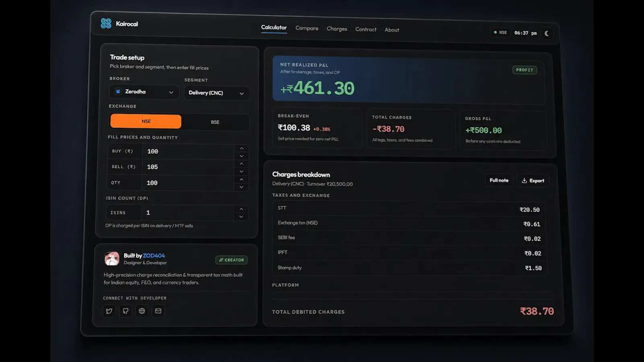Click the PROFIT badge

tap(524, 70)
